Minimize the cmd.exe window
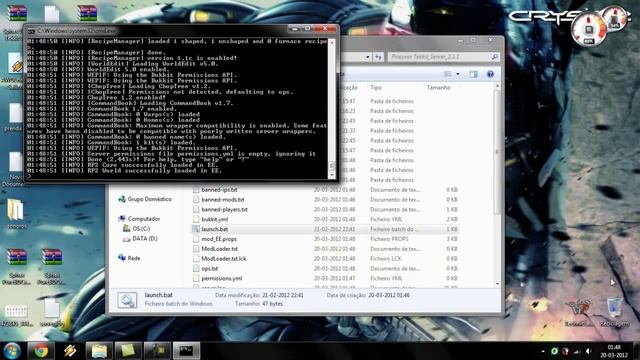Viewport: 640px width, 360px height. [x=295, y=29]
